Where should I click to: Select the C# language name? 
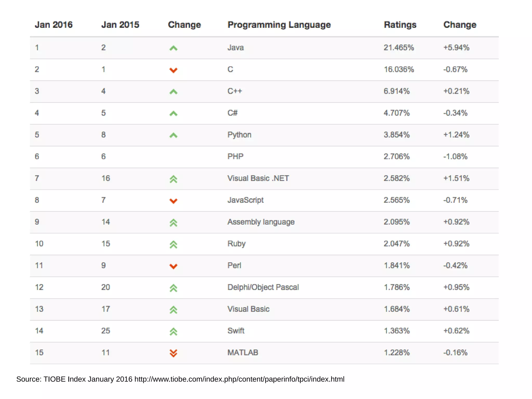pyautogui.click(x=232, y=113)
